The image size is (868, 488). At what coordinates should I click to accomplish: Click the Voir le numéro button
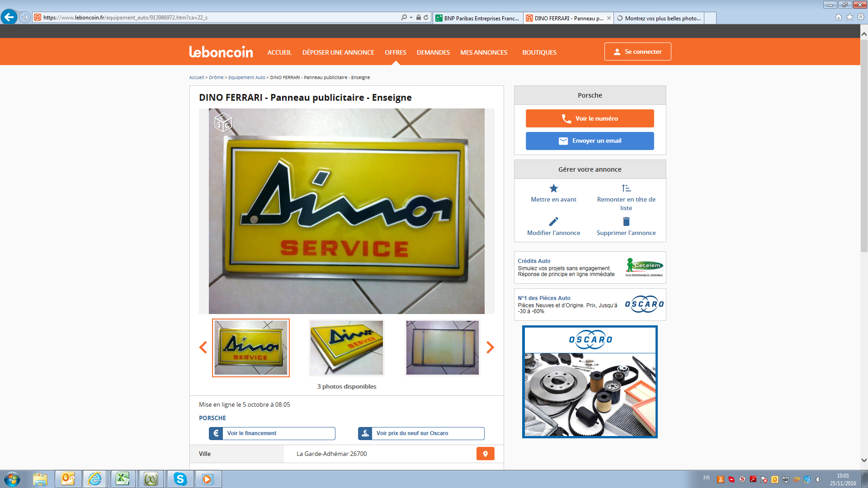point(590,118)
